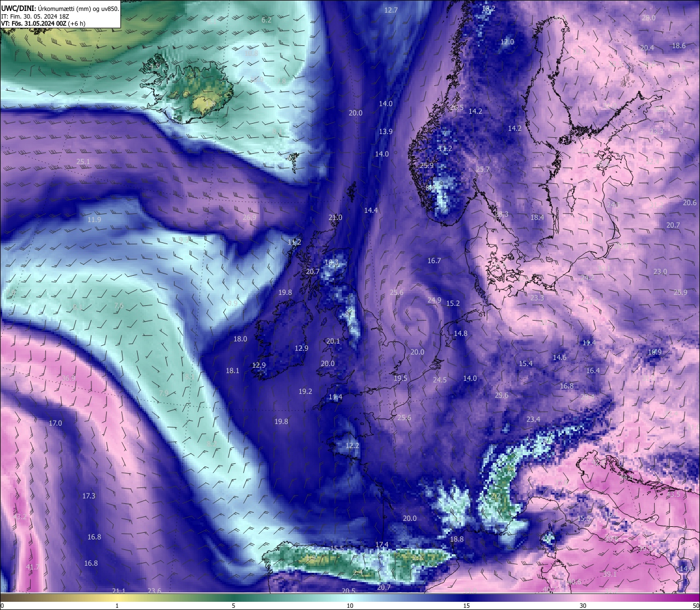
Task: Click the 18.4 value over southern Sweden
Action: (538, 218)
